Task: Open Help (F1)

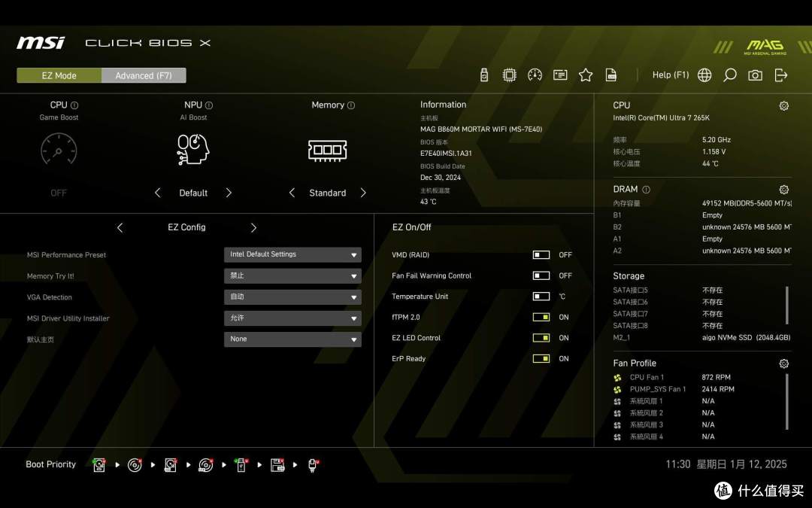Action: click(x=671, y=75)
